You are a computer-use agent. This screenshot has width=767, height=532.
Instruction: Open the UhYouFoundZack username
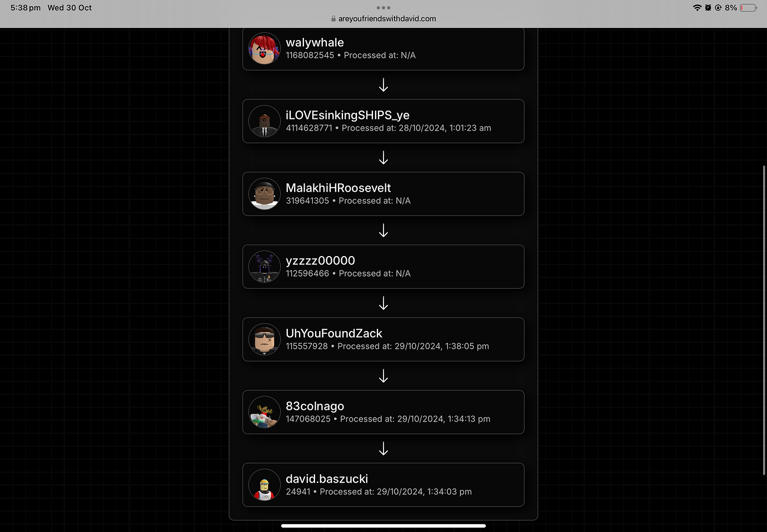(334, 333)
